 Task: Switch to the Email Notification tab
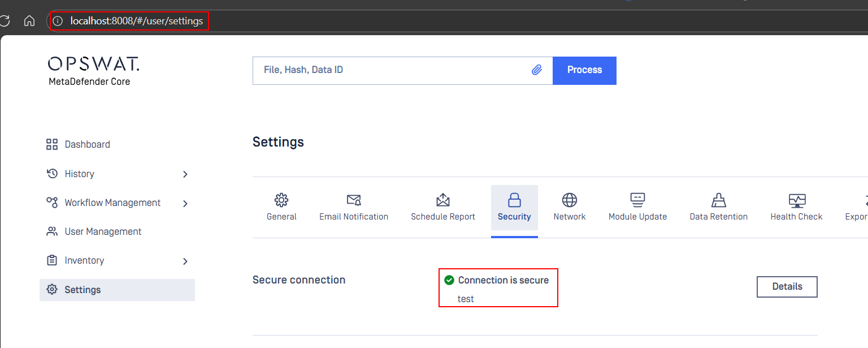[354, 208]
